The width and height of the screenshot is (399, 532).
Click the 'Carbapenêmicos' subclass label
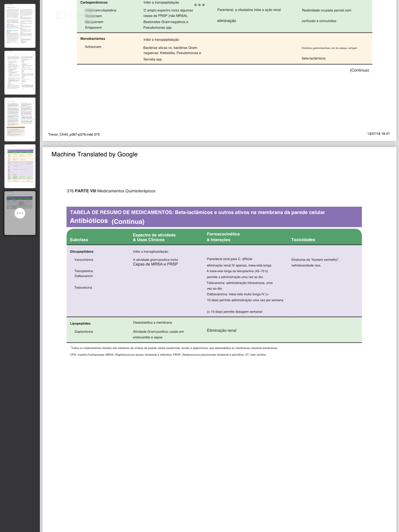pyautogui.click(x=94, y=2)
